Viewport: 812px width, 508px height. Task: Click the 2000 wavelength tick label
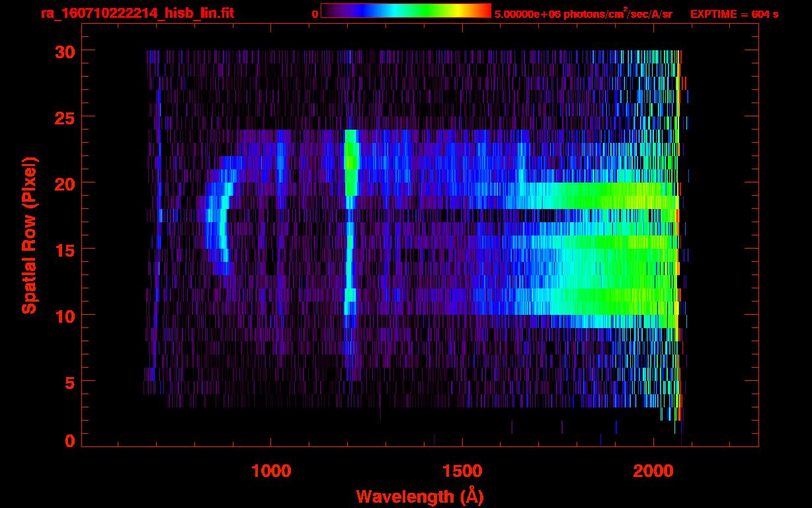click(653, 471)
